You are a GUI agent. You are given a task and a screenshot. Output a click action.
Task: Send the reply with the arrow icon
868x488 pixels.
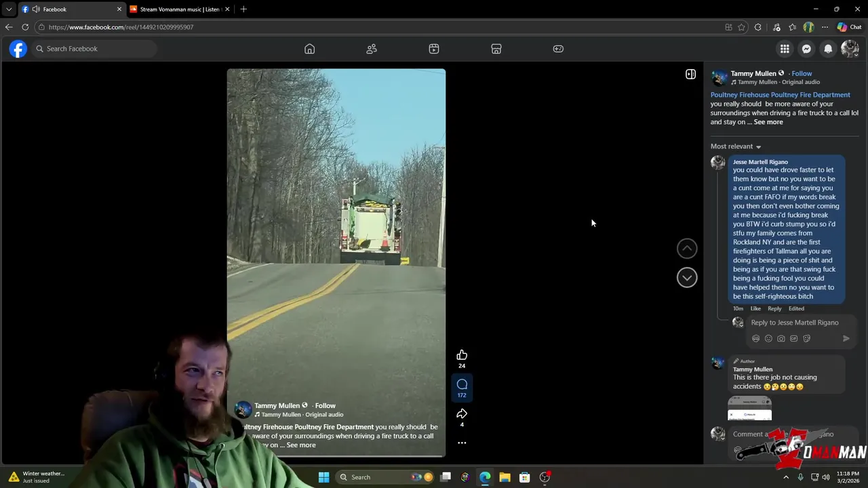coord(846,338)
